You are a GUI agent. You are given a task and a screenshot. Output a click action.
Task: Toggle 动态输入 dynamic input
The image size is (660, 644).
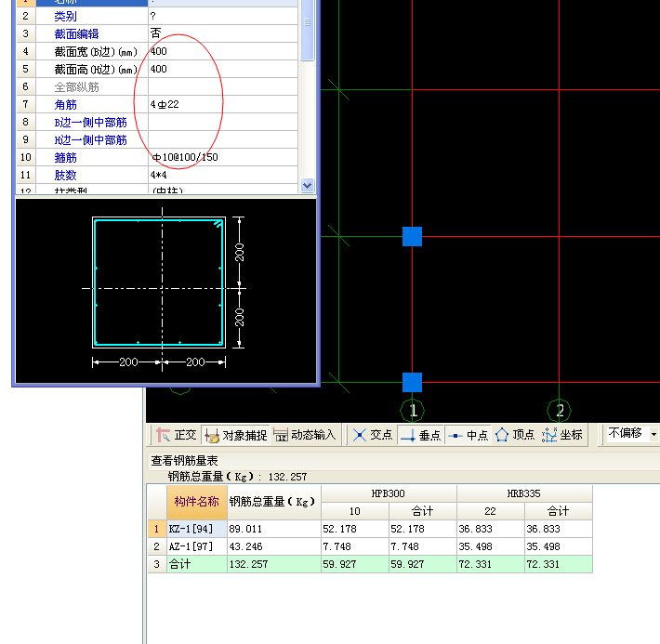pyautogui.click(x=305, y=435)
